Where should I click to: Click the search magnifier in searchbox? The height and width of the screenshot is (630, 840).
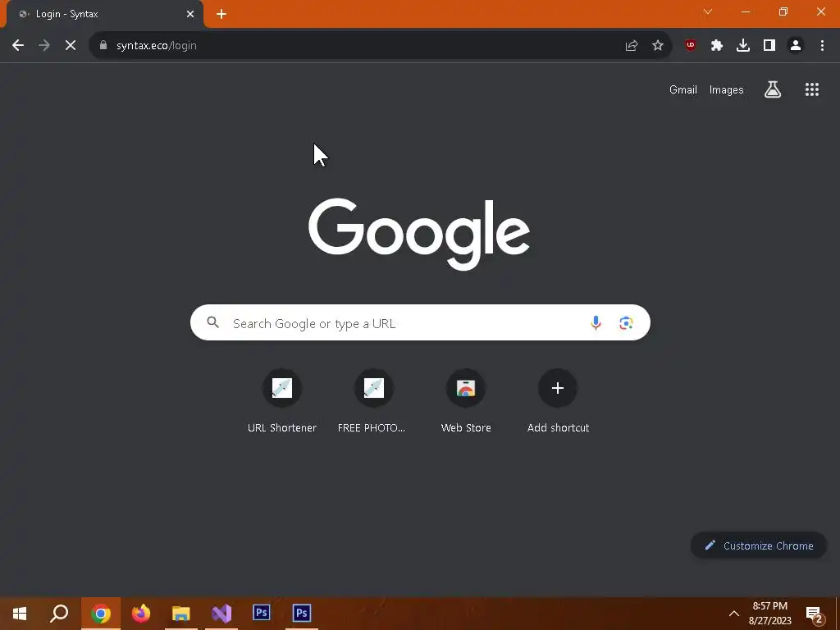tap(212, 322)
